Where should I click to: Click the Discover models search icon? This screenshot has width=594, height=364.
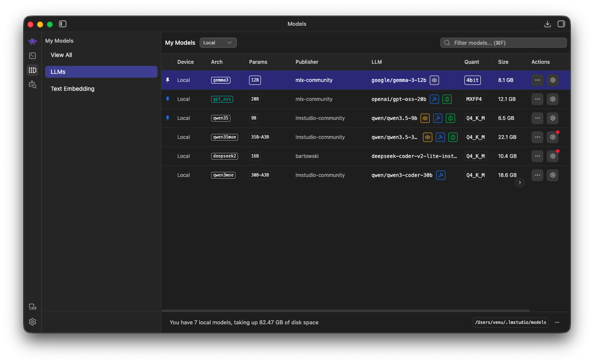point(33,85)
